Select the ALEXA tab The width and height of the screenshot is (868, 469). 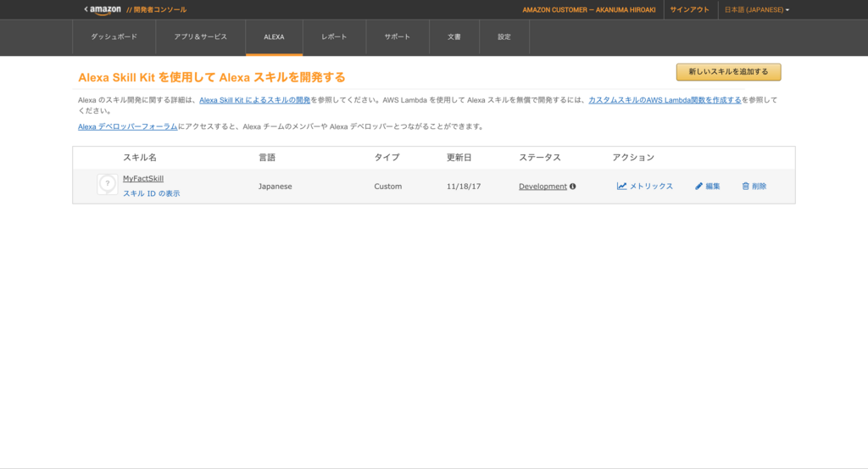tap(274, 37)
